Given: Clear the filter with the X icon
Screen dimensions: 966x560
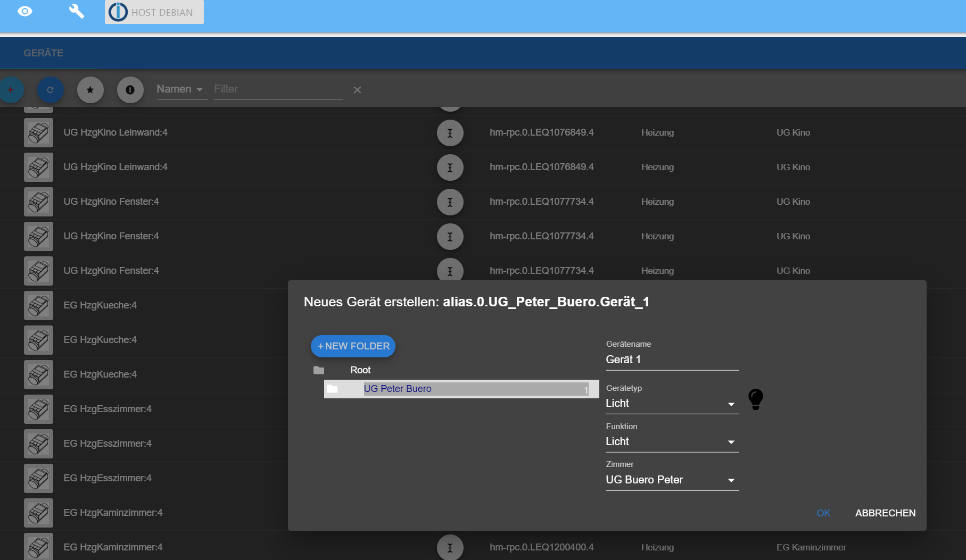Looking at the screenshot, I should (358, 90).
